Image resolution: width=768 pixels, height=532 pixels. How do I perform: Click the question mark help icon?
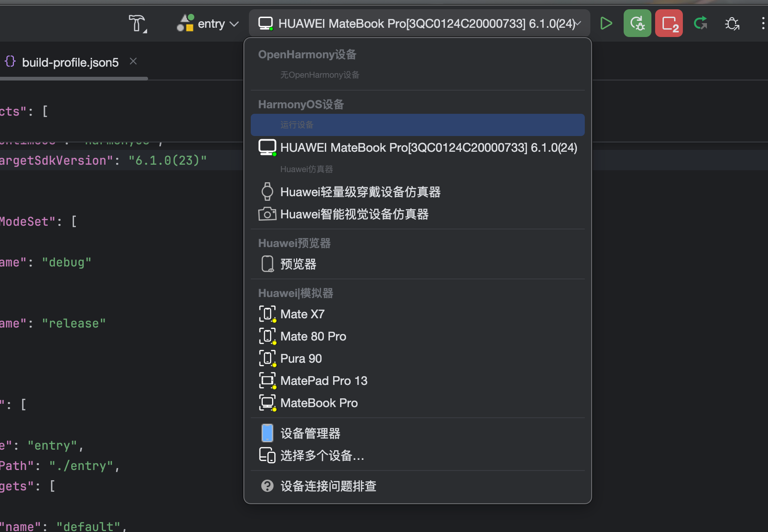(x=267, y=486)
